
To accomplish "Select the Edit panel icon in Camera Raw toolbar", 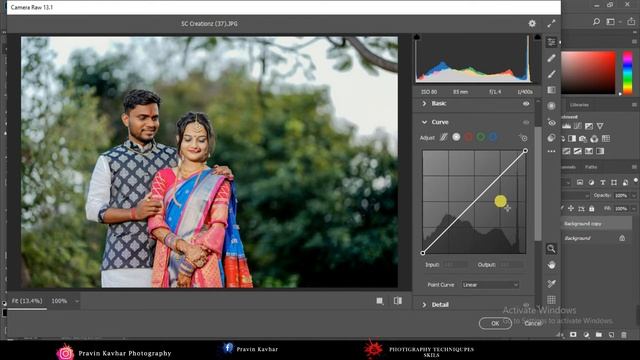I will point(551,42).
